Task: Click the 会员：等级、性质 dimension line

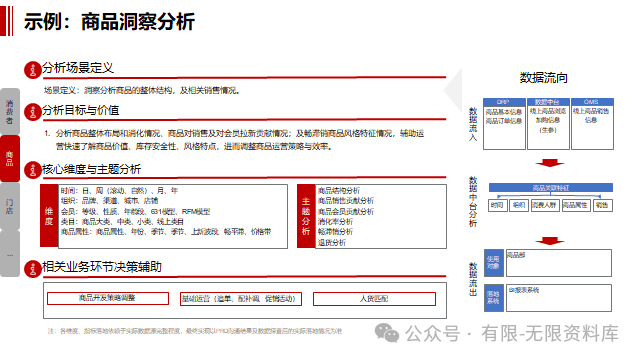Action: tap(136, 211)
